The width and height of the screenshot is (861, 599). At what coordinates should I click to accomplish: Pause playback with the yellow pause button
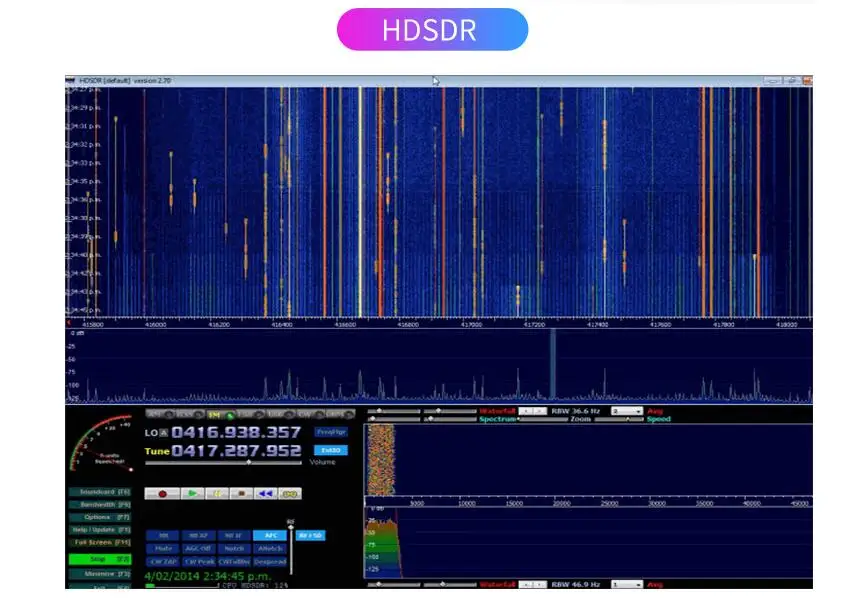pyautogui.click(x=217, y=494)
